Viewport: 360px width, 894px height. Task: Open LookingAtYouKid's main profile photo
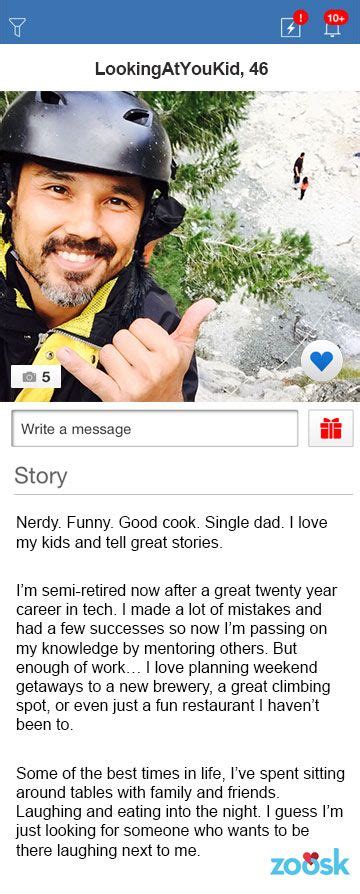(x=180, y=246)
